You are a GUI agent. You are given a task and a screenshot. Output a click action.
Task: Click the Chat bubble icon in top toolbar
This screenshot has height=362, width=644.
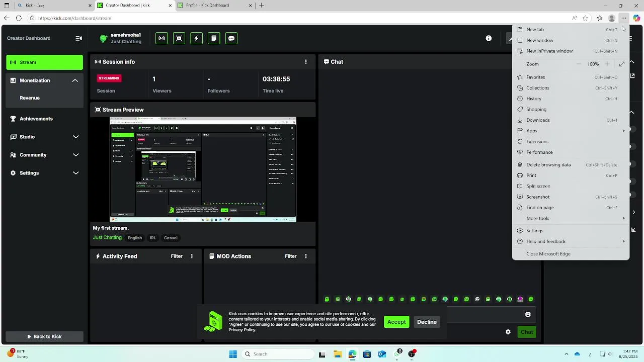click(231, 38)
